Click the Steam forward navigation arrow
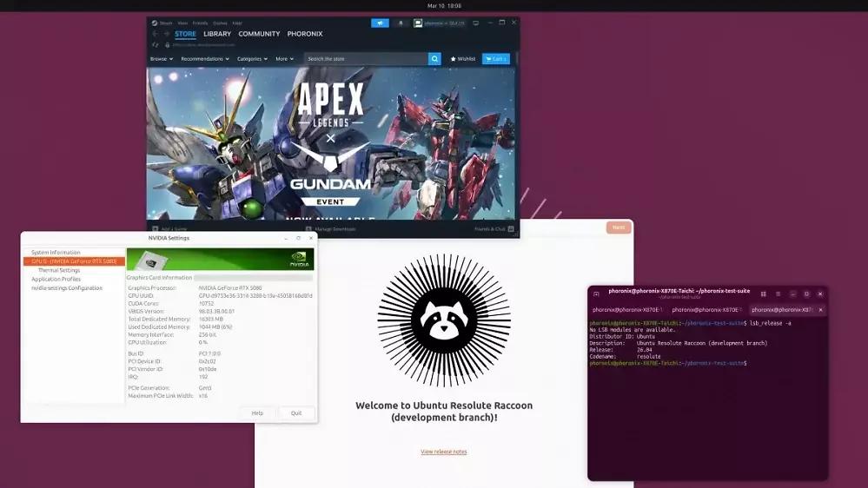This screenshot has width=868, height=488. tap(166, 34)
